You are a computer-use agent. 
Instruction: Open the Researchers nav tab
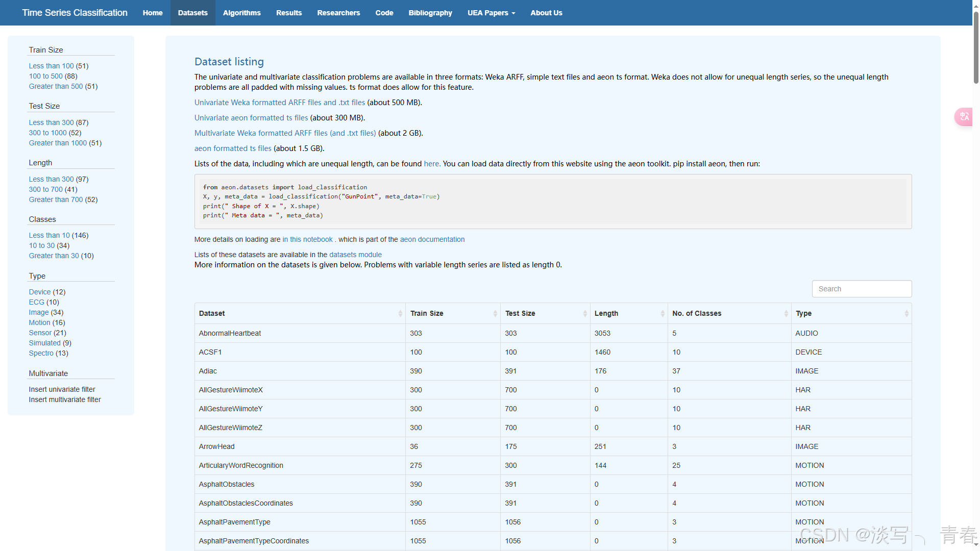point(338,13)
